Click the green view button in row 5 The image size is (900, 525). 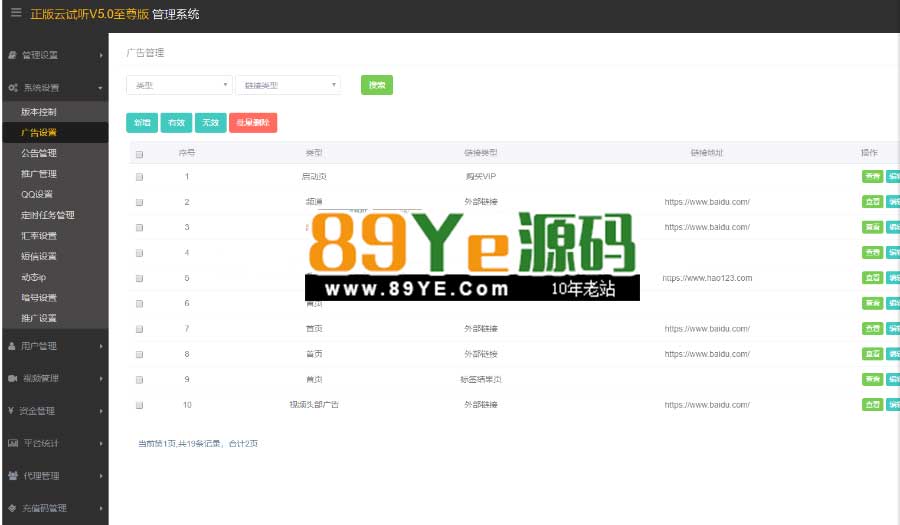click(872, 278)
